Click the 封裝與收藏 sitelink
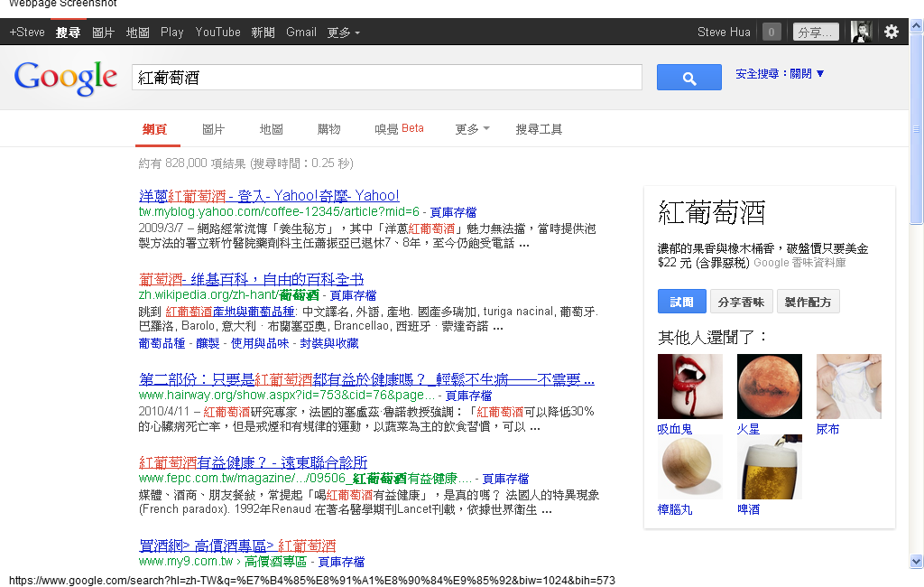This screenshot has width=924, height=587. (x=329, y=343)
